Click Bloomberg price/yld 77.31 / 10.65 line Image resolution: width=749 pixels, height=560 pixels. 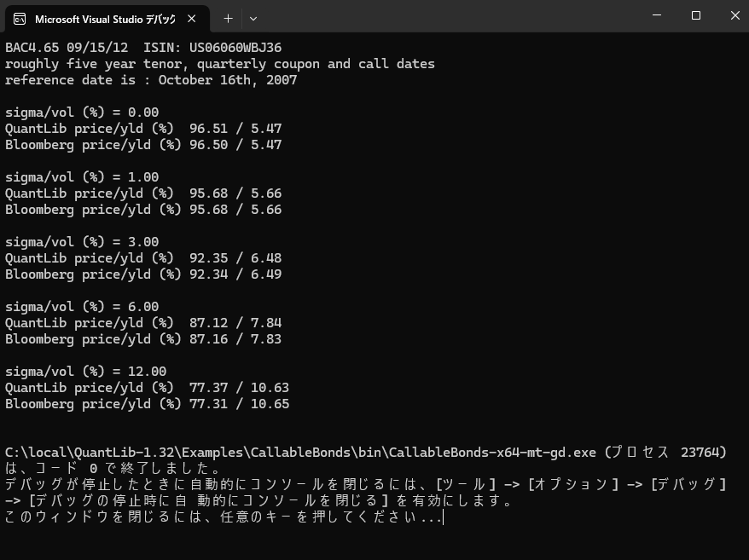click(x=147, y=404)
